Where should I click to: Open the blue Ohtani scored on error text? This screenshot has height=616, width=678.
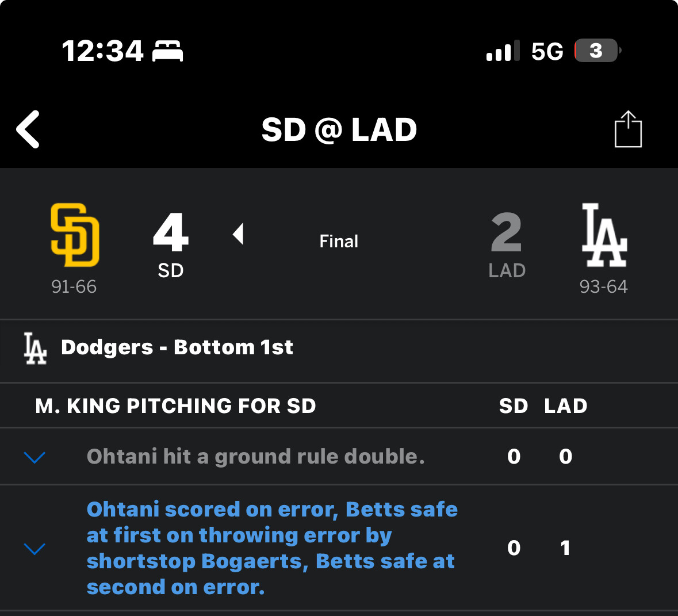pos(271,548)
